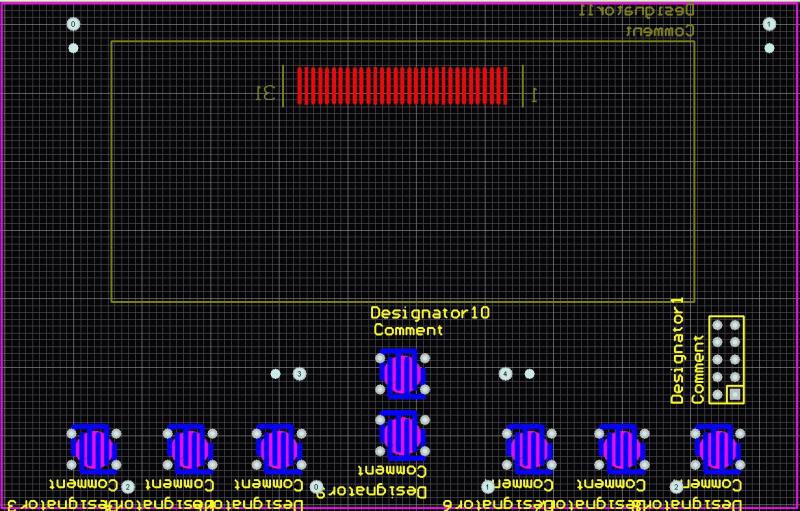Click the unlabeled hole right of pad 4

coord(529,374)
